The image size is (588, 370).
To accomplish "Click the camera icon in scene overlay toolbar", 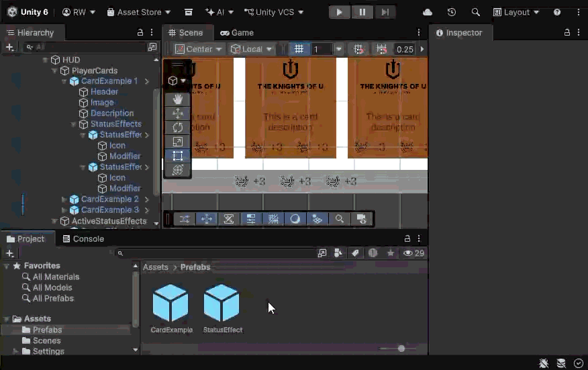I will click(362, 219).
